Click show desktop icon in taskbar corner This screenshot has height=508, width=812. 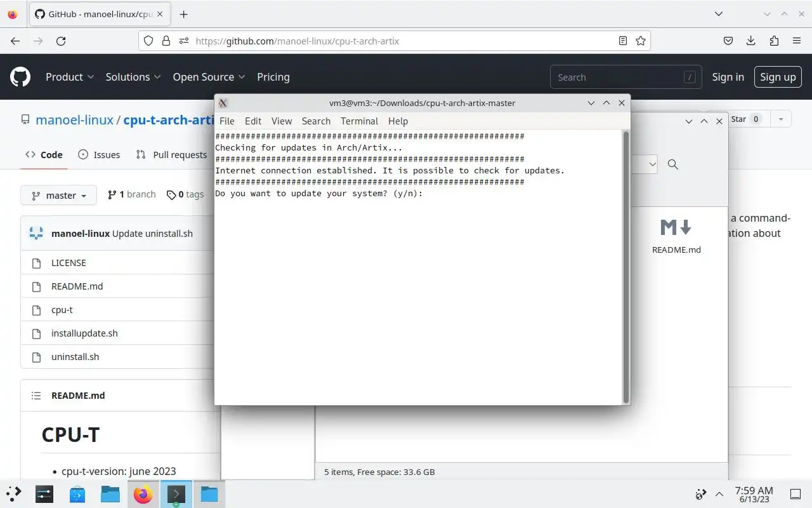[x=796, y=494]
